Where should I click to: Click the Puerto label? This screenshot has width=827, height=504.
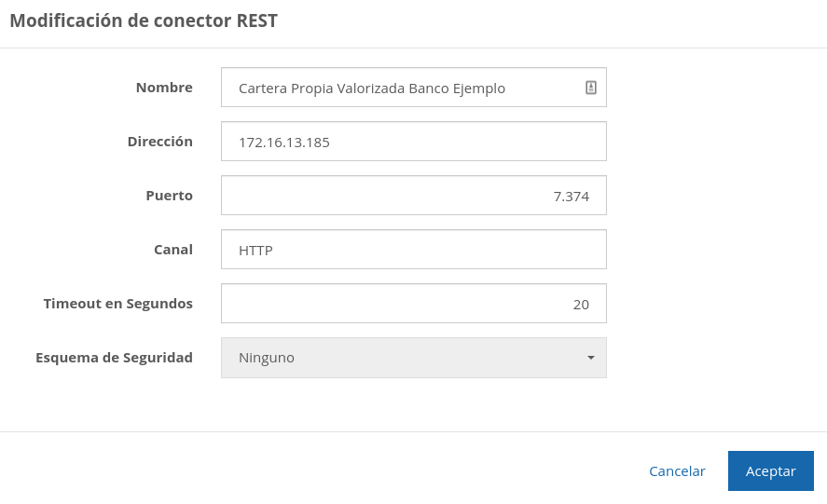169,196
